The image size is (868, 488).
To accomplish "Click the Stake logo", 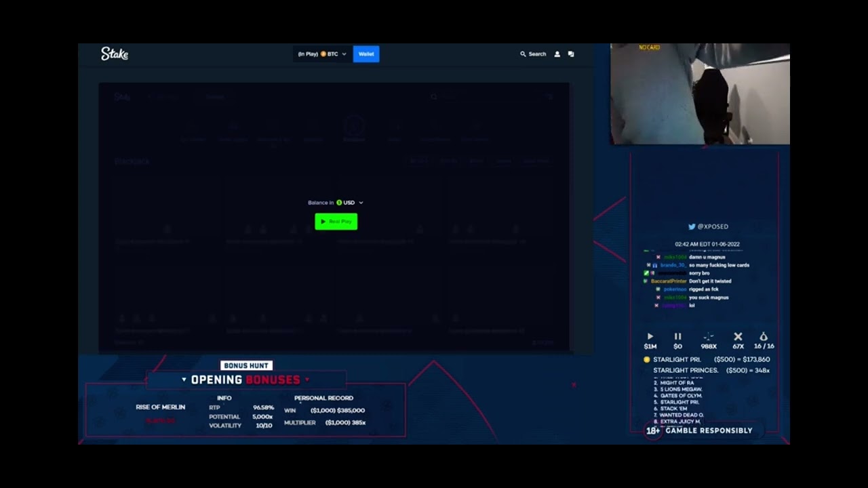I will pyautogui.click(x=115, y=54).
